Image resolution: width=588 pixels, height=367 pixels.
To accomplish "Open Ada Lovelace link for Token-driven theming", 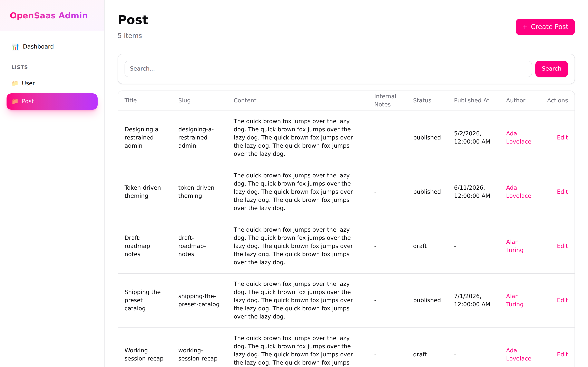I will point(519,192).
